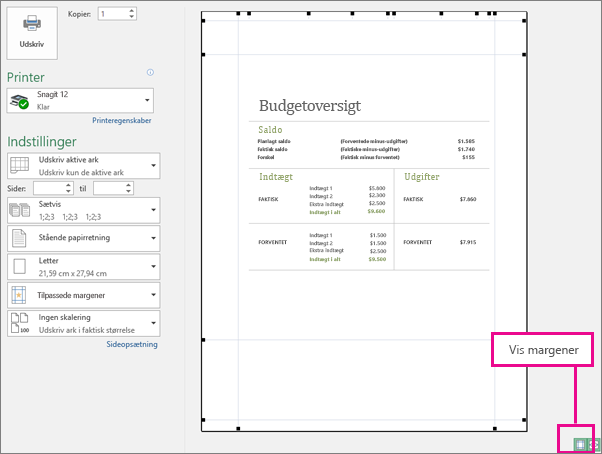Click the collated pages icon

pyautogui.click(x=20, y=210)
